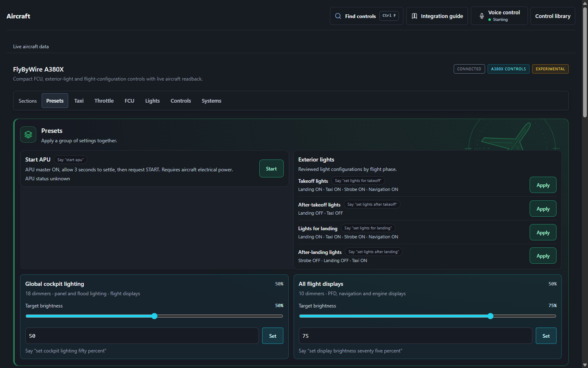
Task: Click the Voice control microphone icon
Action: click(x=482, y=16)
